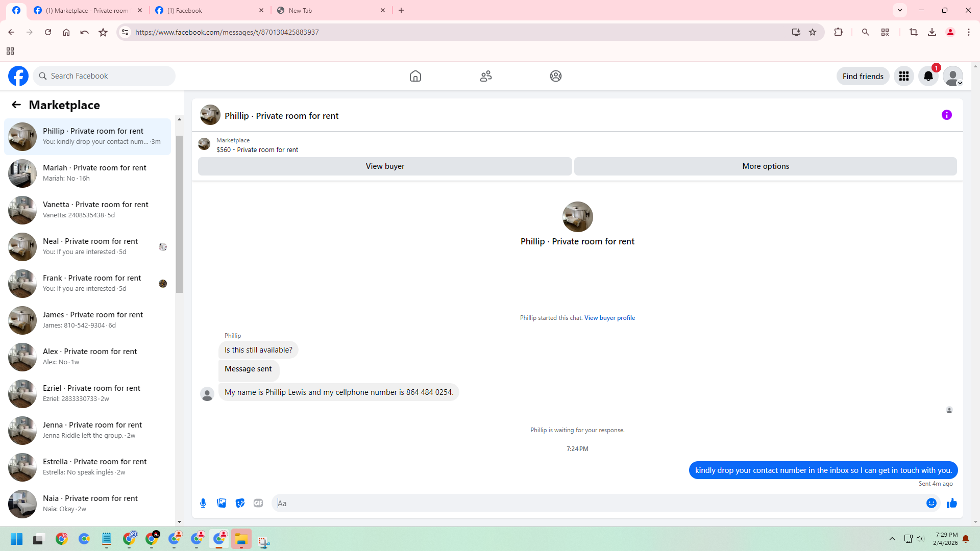Open the browser tab search dropdown
Screen dimensions: 980x551
tap(899, 10)
